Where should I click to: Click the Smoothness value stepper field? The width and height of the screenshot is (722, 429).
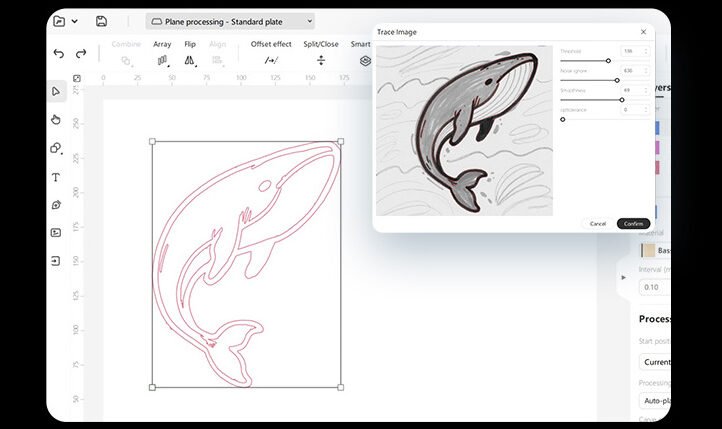[x=635, y=90]
